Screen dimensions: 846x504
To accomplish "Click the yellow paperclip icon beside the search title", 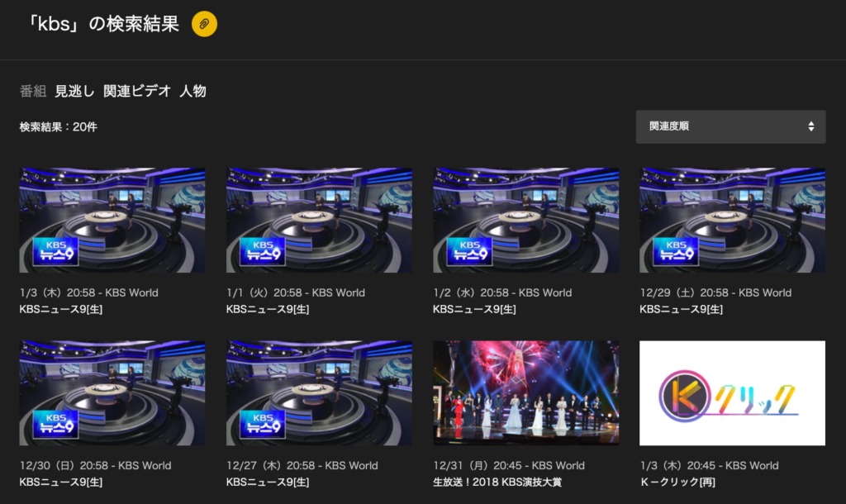I will [205, 24].
